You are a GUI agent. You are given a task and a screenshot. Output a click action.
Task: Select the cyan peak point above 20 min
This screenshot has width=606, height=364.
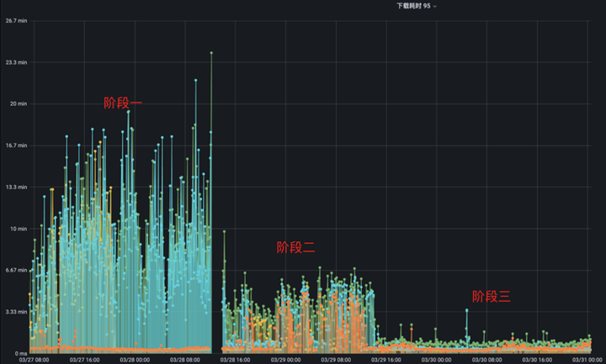click(x=196, y=81)
